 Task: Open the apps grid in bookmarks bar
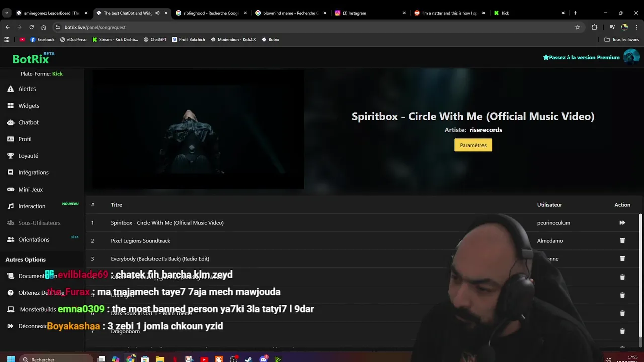[x=7, y=40]
